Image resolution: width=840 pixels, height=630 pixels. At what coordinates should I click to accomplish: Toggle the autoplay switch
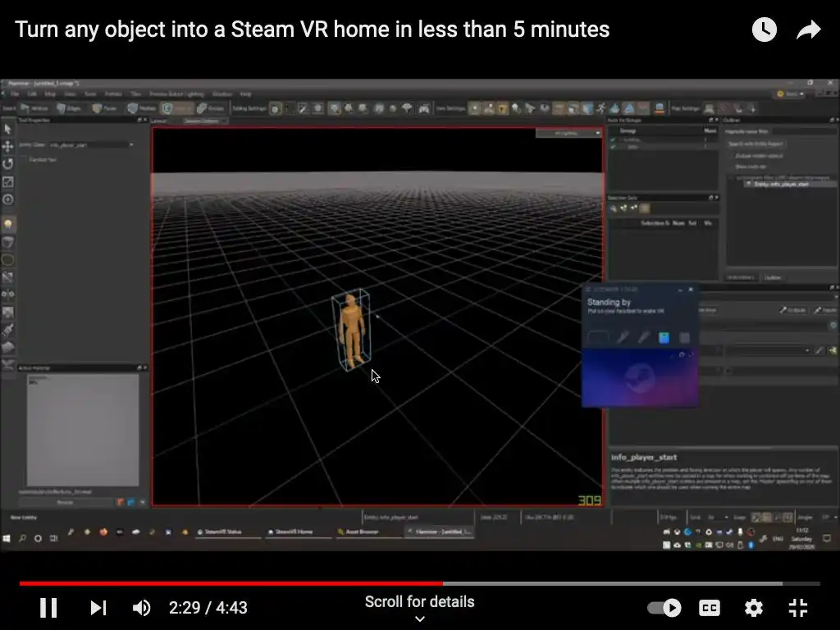[664, 608]
